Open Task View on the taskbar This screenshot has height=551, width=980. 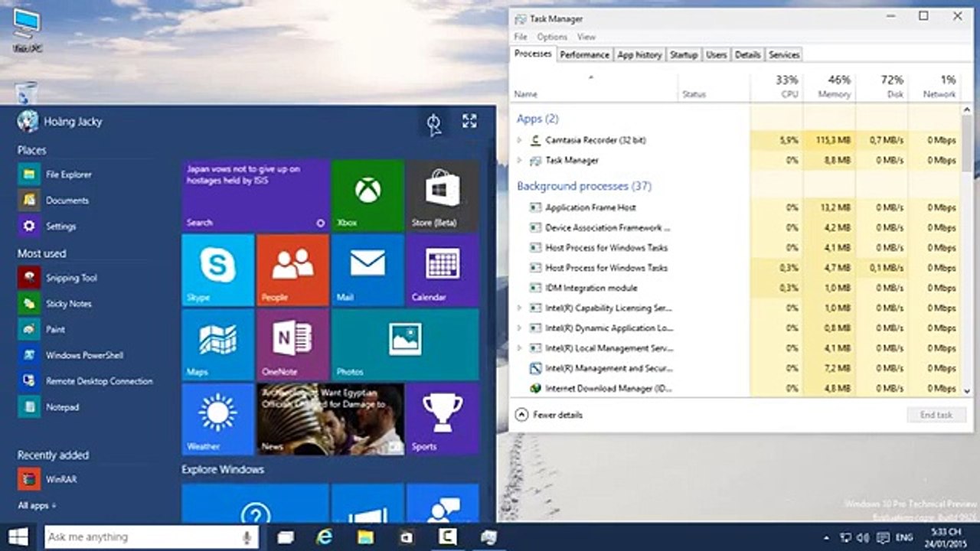tap(286, 537)
